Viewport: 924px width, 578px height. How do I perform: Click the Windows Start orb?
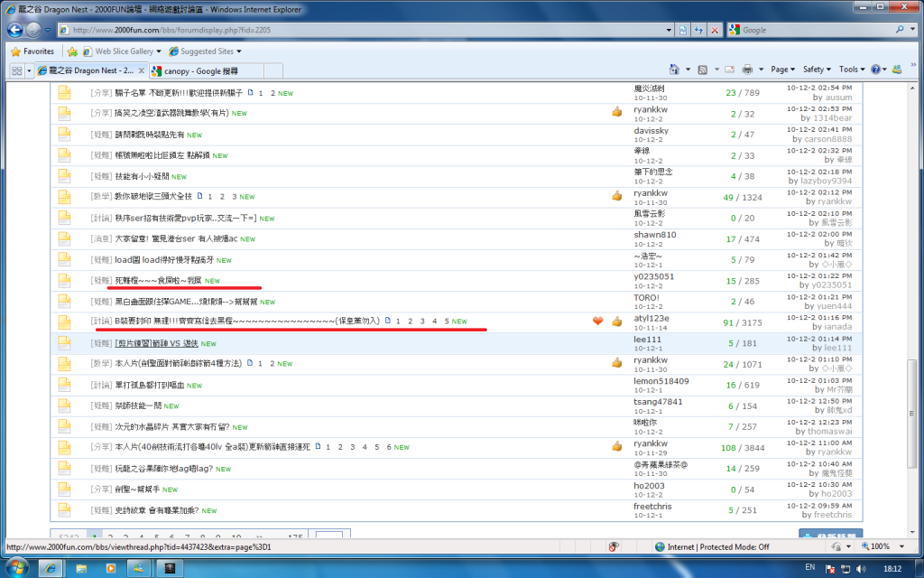pos(18,567)
